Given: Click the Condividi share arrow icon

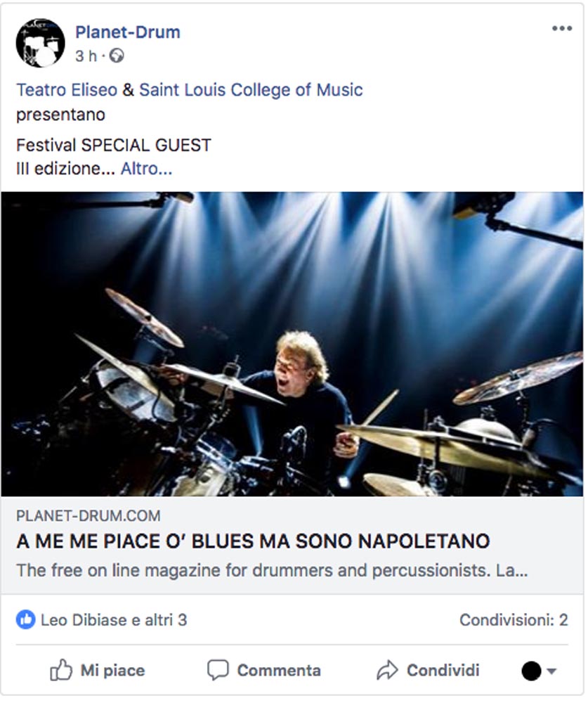Looking at the screenshot, I should [387, 670].
